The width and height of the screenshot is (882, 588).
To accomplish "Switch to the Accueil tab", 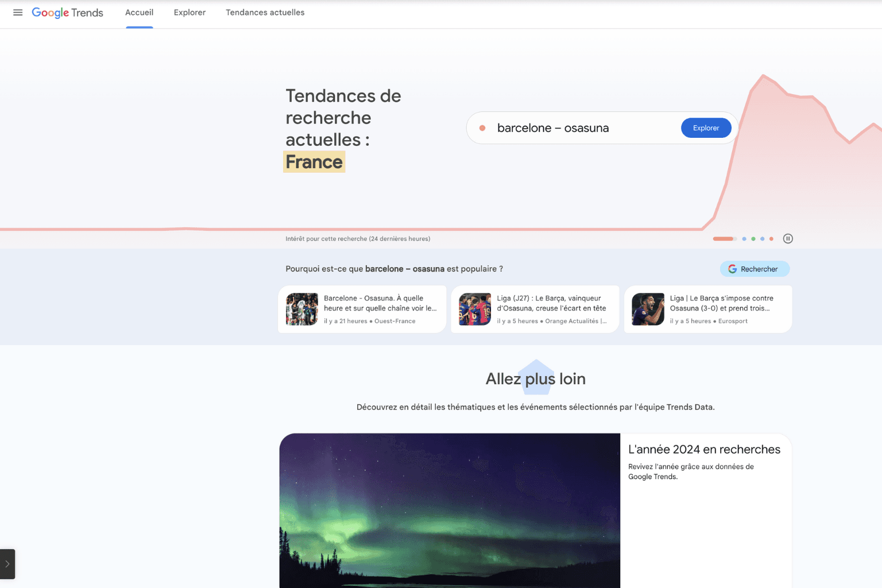I will [140, 13].
